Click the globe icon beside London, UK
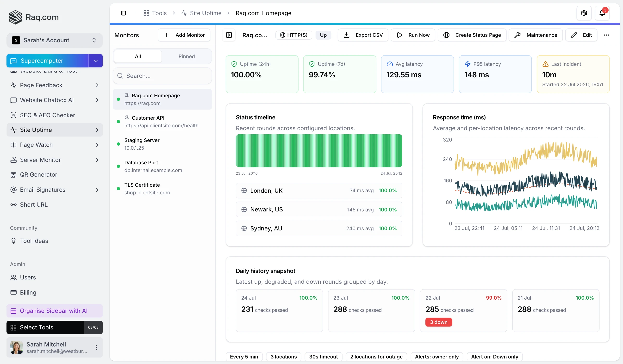 [244, 191]
